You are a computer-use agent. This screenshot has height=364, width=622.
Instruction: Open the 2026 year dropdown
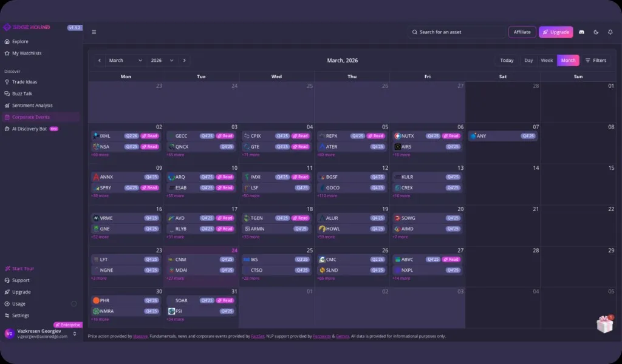click(162, 60)
